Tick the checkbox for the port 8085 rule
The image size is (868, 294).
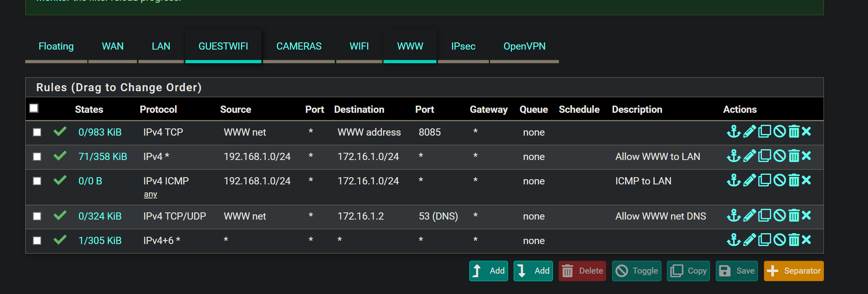pyautogui.click(x=37, y=132)
